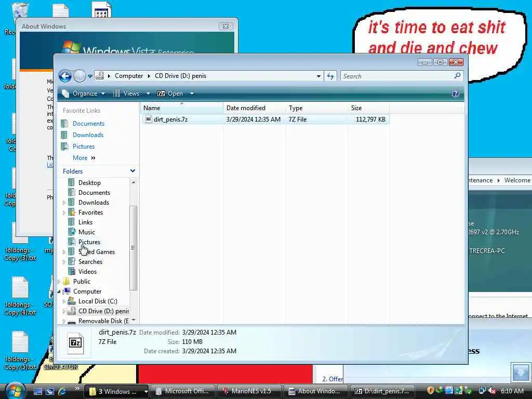The image size is (532, 399).
Task: Click the Back navigation arrow in Explorer
Action: 65,76
